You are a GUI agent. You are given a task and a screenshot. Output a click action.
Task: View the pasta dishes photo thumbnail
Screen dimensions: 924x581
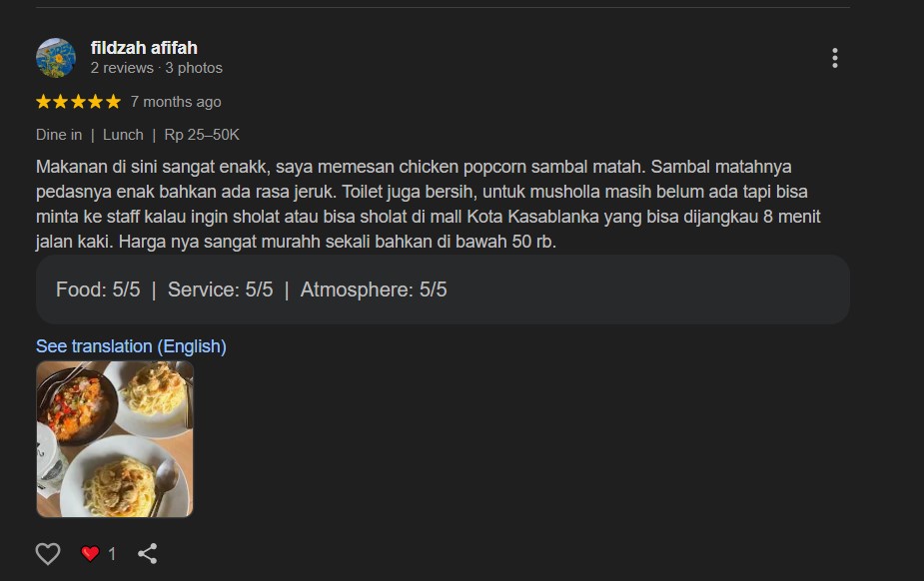pos(115,439)
